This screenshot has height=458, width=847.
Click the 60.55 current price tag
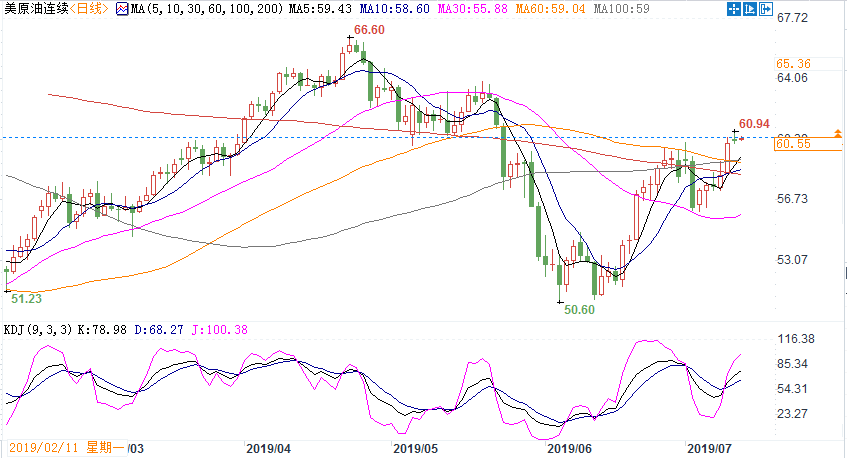click(x=791, y=145)
